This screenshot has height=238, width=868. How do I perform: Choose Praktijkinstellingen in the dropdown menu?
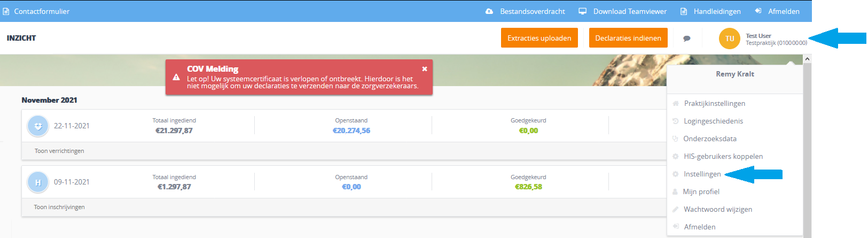coord(715,103)
